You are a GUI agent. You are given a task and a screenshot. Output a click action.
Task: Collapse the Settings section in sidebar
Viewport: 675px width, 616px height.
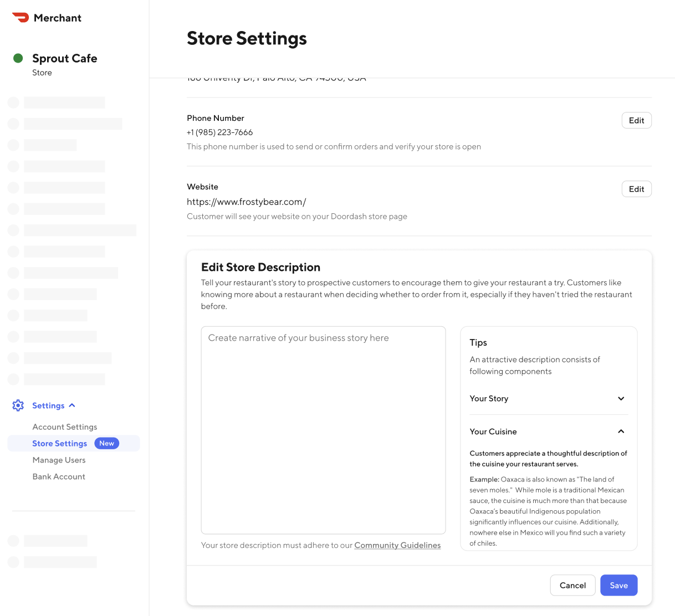click(72, 405)
